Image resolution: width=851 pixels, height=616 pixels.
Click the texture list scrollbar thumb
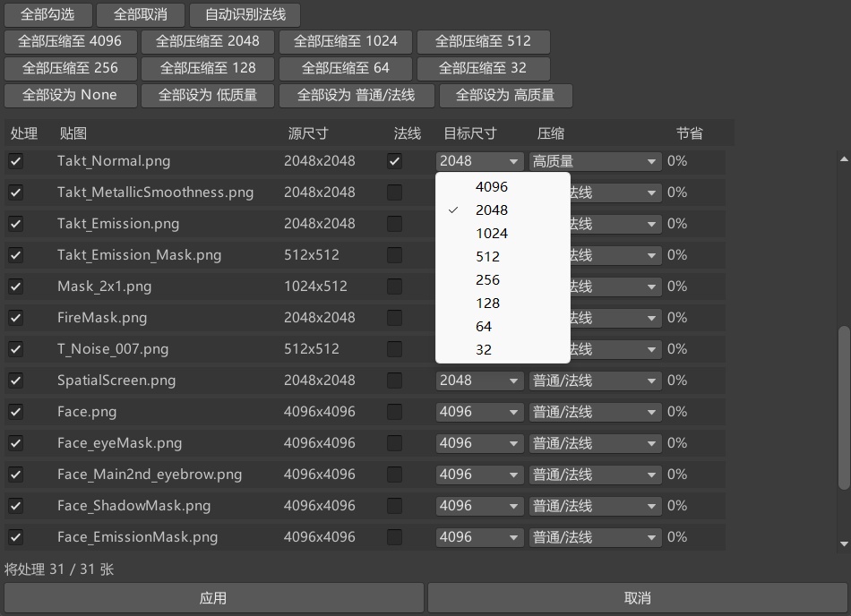point(844,407)
